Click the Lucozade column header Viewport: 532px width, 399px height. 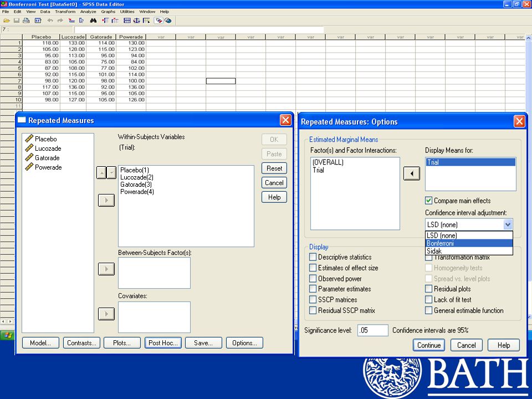73,37
